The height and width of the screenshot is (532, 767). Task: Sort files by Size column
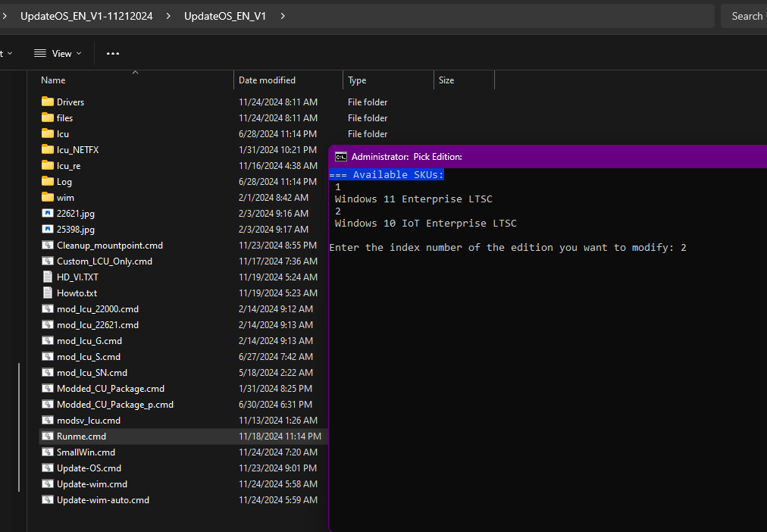(464, 80)
